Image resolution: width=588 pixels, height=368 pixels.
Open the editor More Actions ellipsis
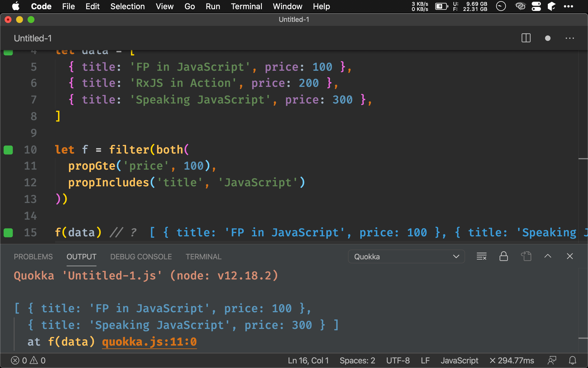570,38
